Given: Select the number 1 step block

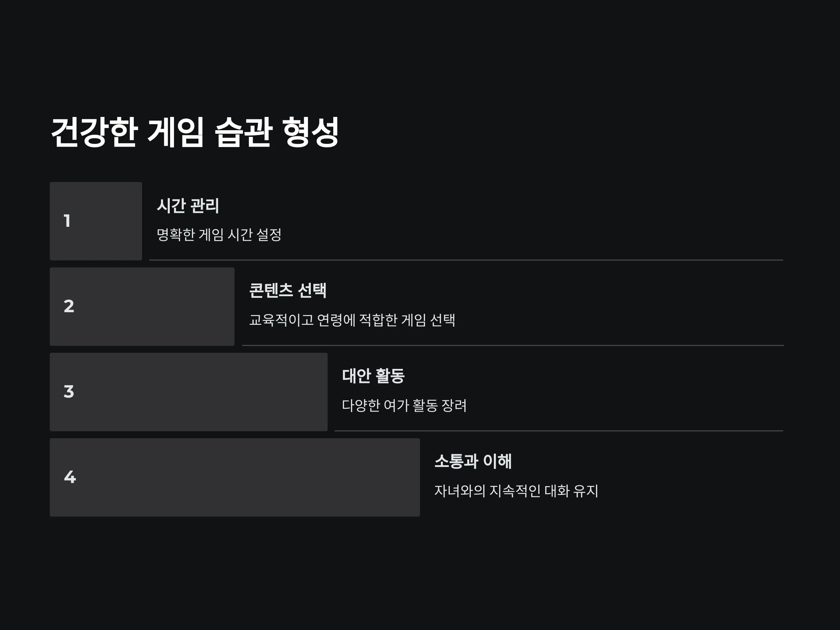Looking at the screenshot, I should coord(96,221).
